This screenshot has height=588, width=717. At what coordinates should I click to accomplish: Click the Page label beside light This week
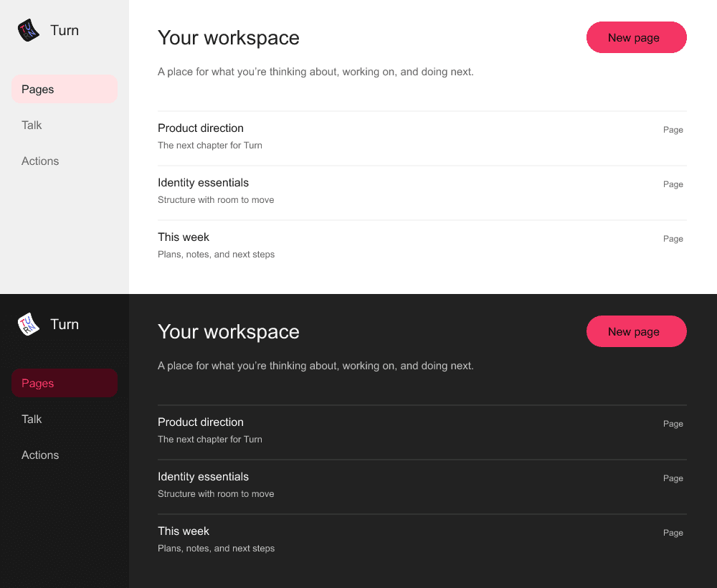click(x=673, y=239)
